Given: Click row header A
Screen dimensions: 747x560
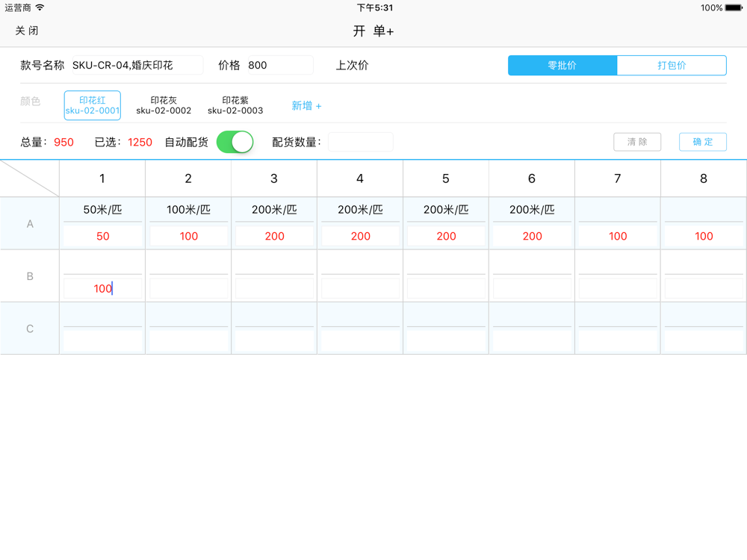Looking at the screenshot, I should click(x=30, y=224).
